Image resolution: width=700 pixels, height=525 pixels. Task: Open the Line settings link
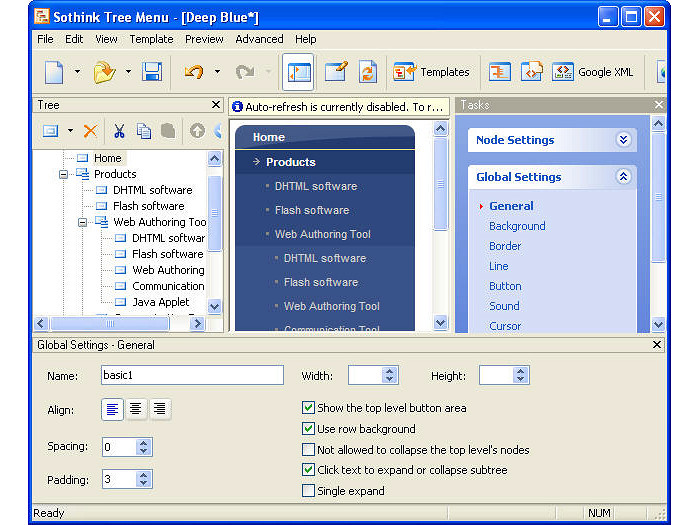(499, 267)
